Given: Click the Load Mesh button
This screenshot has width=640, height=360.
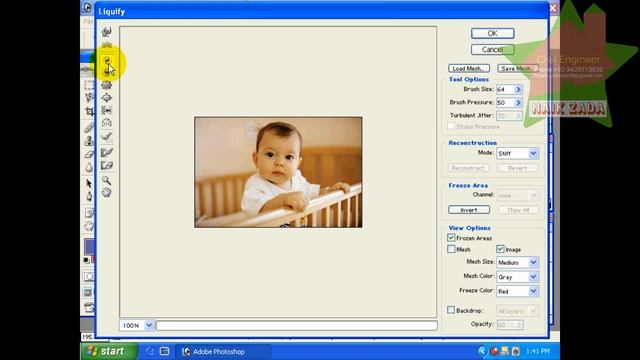Looking at the screenshot, I should coord(469,69).
